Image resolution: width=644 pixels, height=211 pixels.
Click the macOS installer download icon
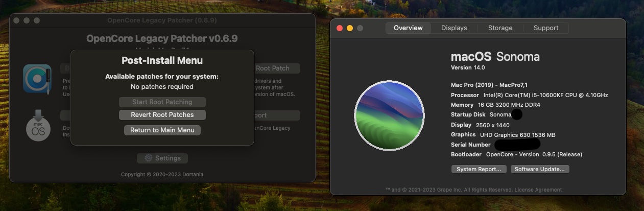(x=38, y=125)
